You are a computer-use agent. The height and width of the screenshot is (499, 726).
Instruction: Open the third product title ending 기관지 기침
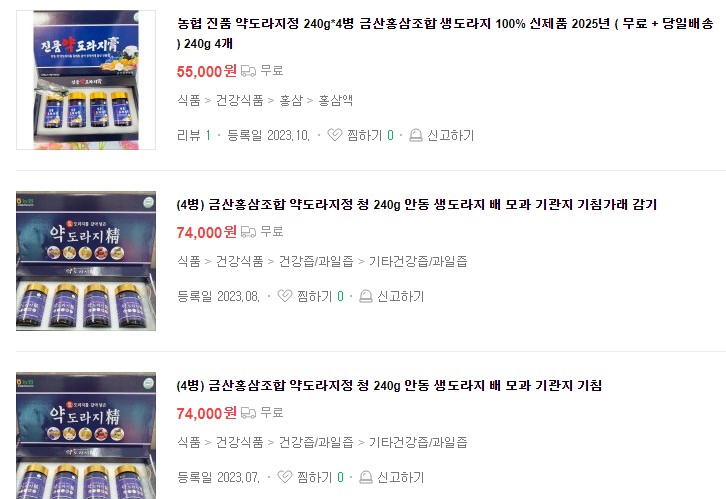click(x=389, y=385)
